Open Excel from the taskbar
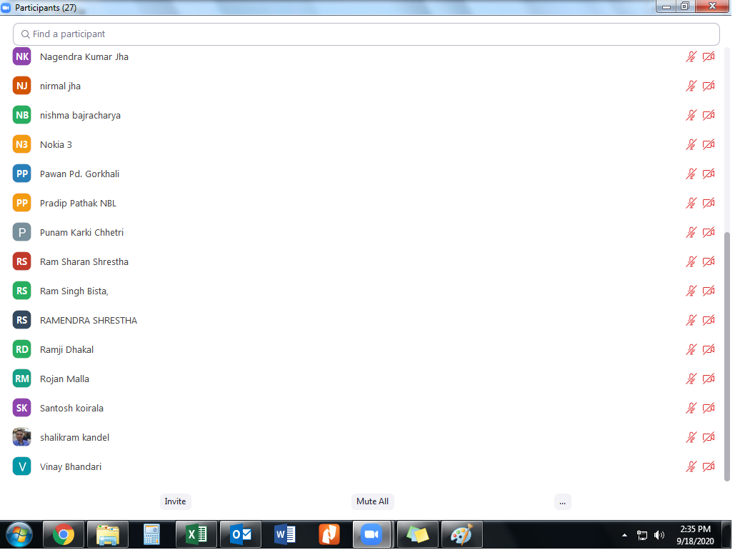The image size is (740, 560). (x=196, y=534)
